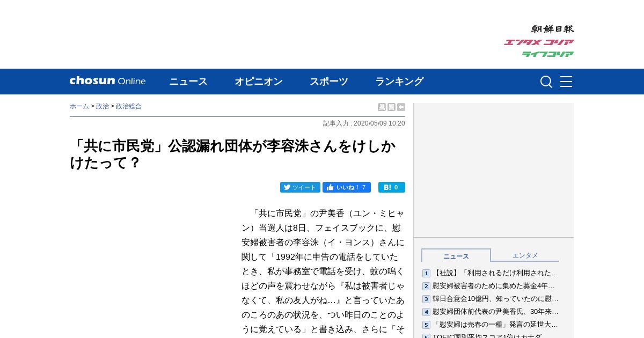The height and width of the screenshot is (338, 644).
Task: Open the ランキング menu
Action: [399, 82]
